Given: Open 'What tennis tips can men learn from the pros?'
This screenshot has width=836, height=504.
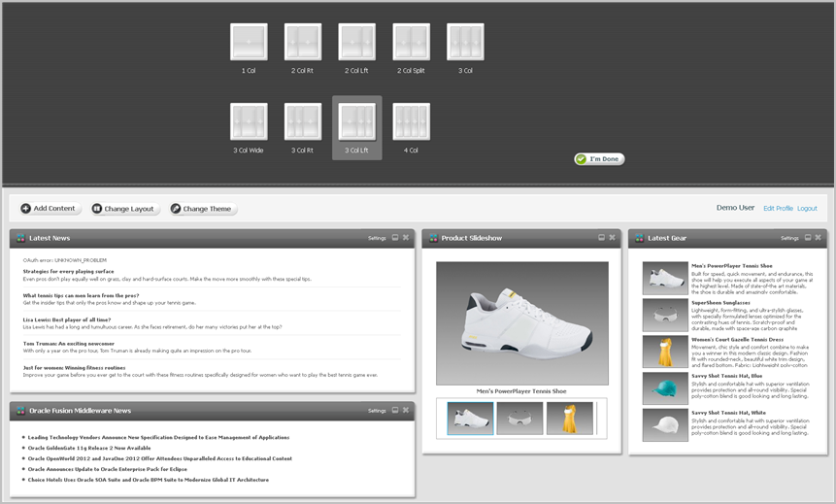Looking at the screenshot, I should click(x=81, y=295).
